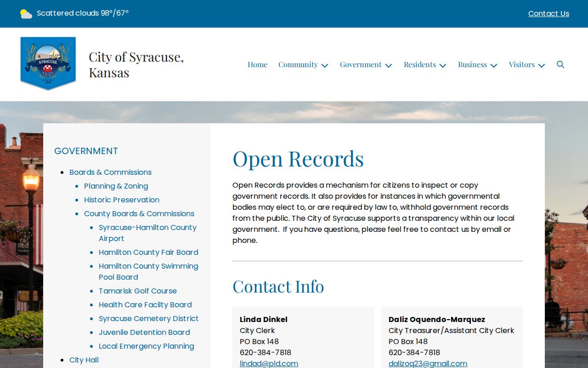This screenshot has width=588, height=368.
Task: Click the 'City Treasurer/Assistant City Clerk' title
Action: 451,330
